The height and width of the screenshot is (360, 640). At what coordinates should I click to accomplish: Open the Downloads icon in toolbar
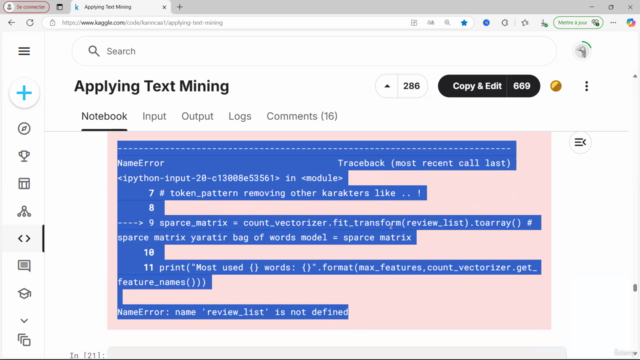point(544,23)
